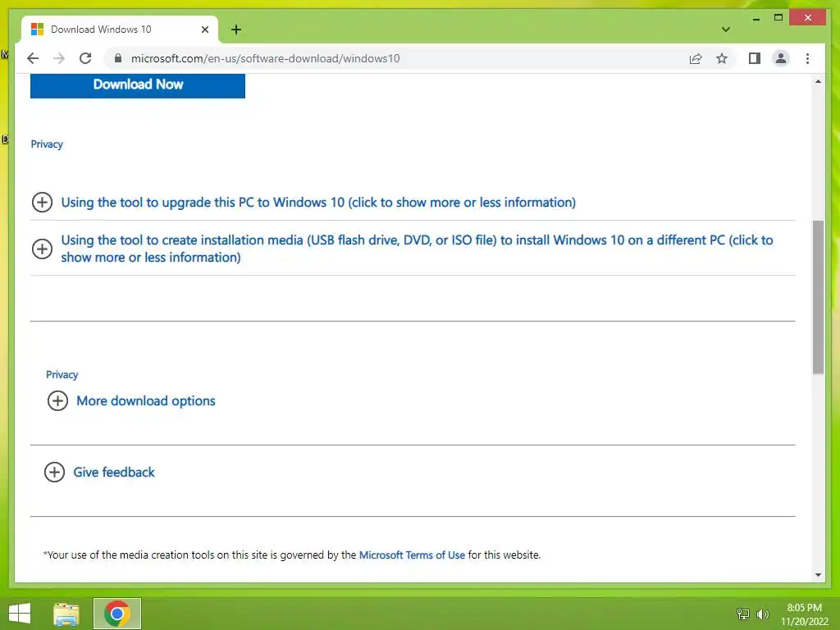The height and width of the screenshot is (630, 840).
Task: Open Chrome three-dot menu
Action: point(807,58)
